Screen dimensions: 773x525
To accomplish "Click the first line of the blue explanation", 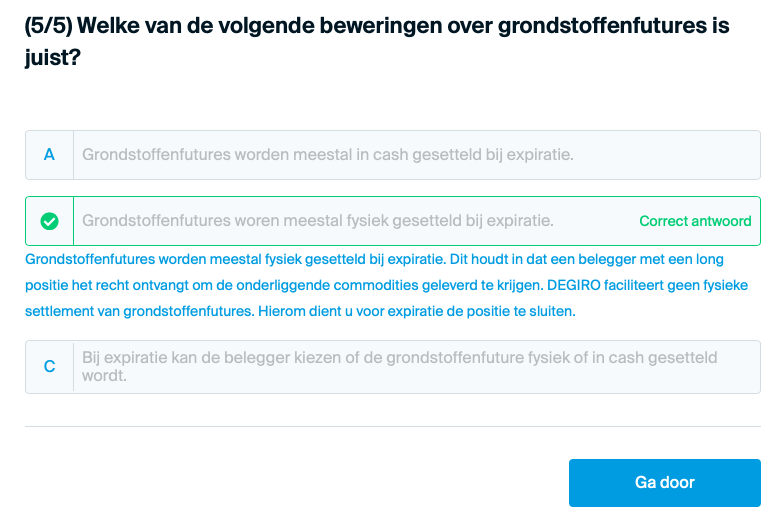I will click(x=374, y=259).
